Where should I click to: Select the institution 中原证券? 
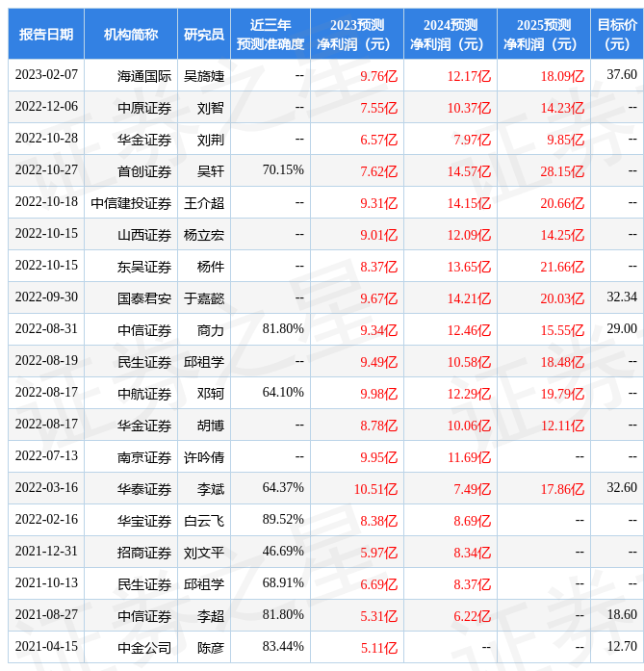pos(144,108)
